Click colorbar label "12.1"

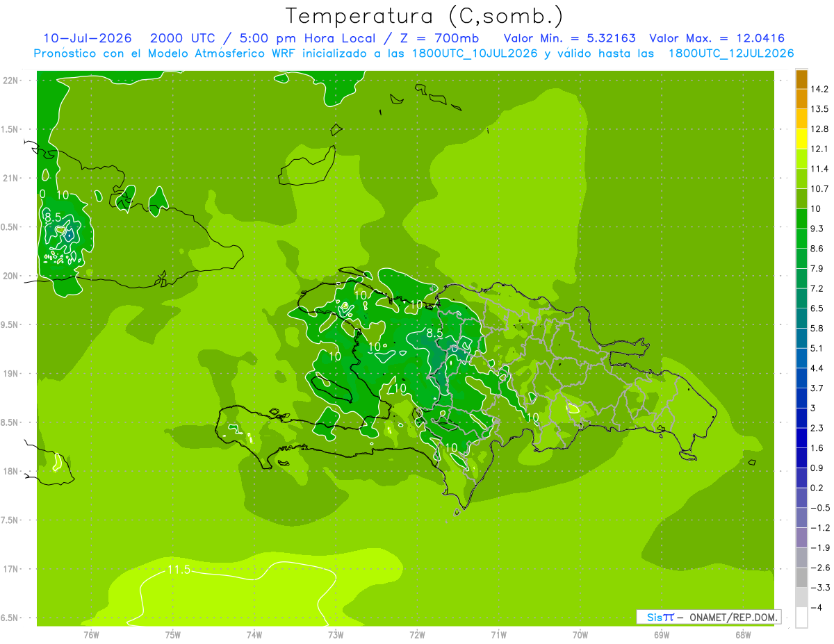coord(821,149)
